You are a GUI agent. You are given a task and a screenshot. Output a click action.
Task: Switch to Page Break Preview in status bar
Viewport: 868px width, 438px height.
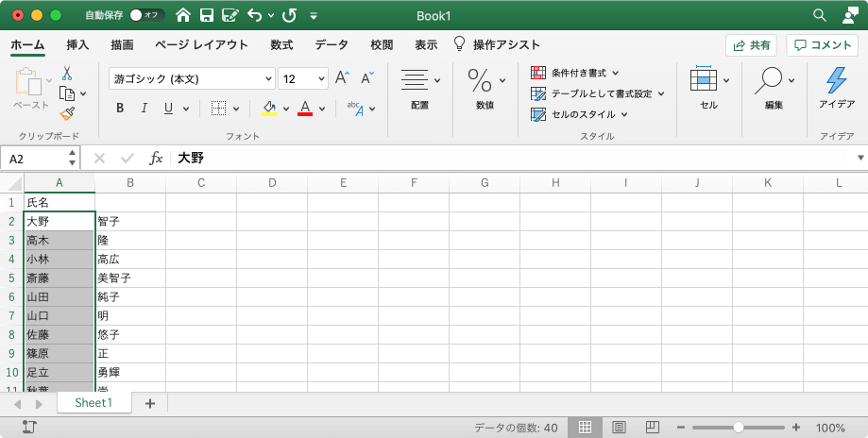click(653, 427)
